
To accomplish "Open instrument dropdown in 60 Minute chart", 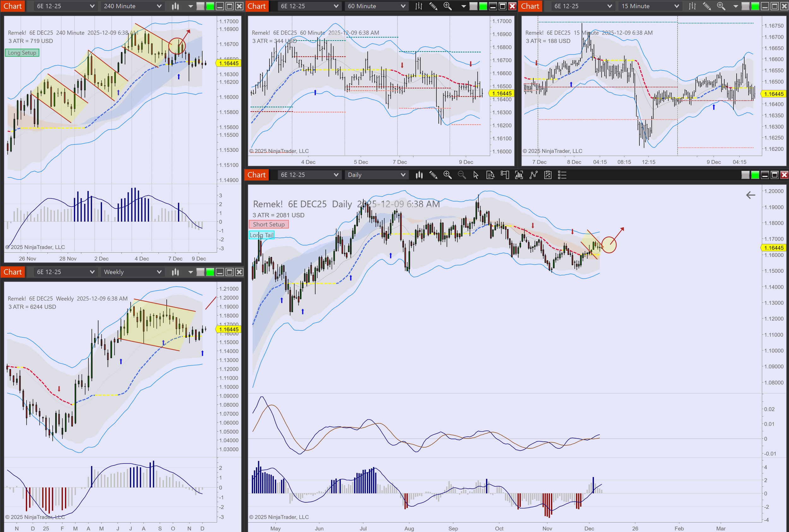I will 310,6.
